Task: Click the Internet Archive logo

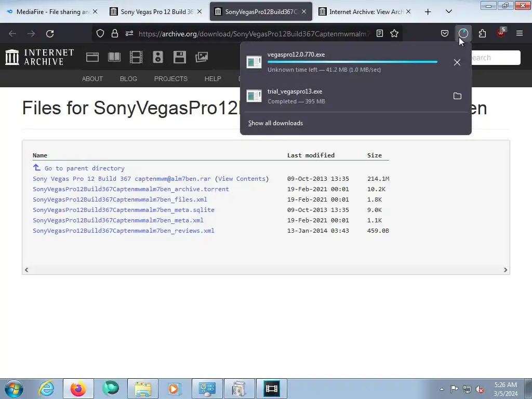Action: pos(39,57)
